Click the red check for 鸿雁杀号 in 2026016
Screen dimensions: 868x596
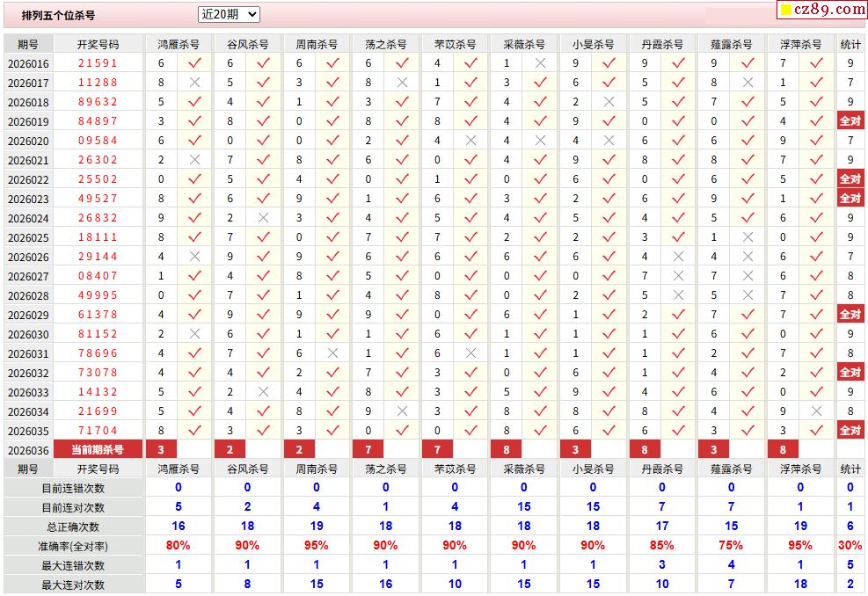pos(194,63)
